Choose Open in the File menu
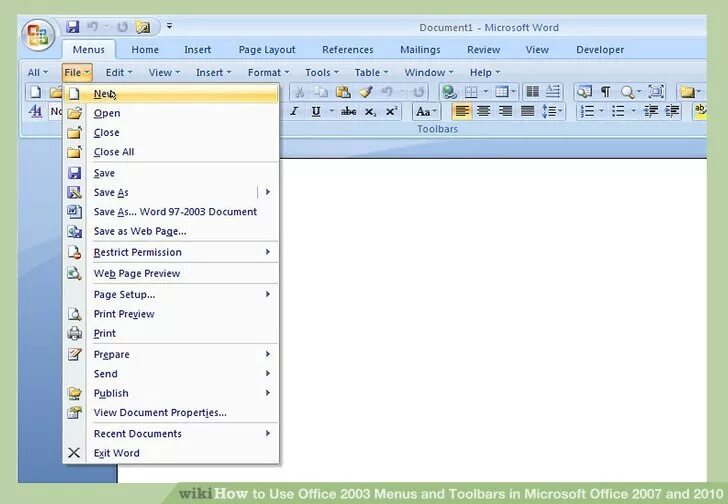Screen dimensions: 728x504 tap(171, 113)
